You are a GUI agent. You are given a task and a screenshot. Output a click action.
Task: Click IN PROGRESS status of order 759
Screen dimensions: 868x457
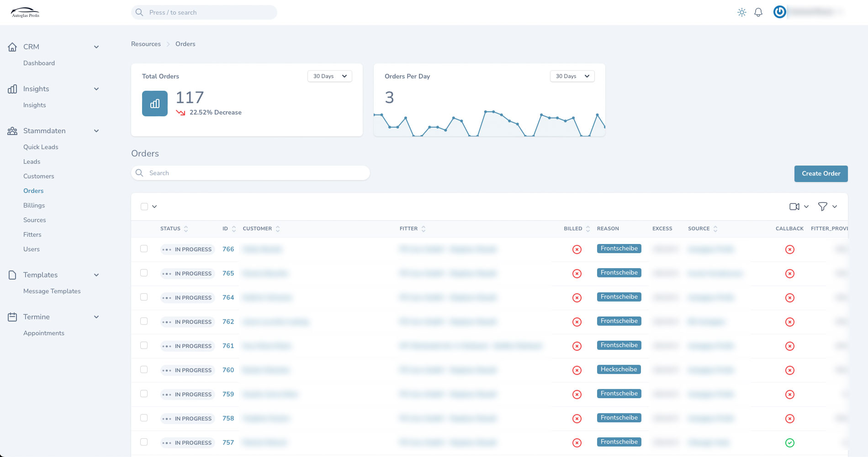[187, 394]
